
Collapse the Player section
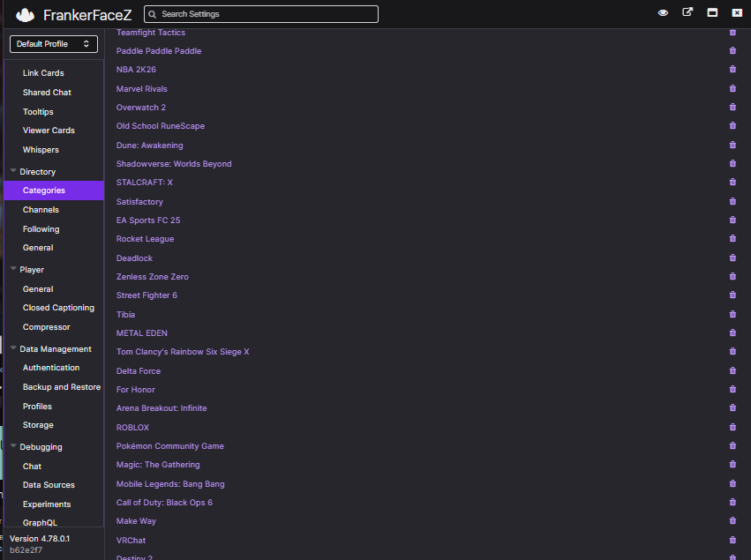point(13,270)
